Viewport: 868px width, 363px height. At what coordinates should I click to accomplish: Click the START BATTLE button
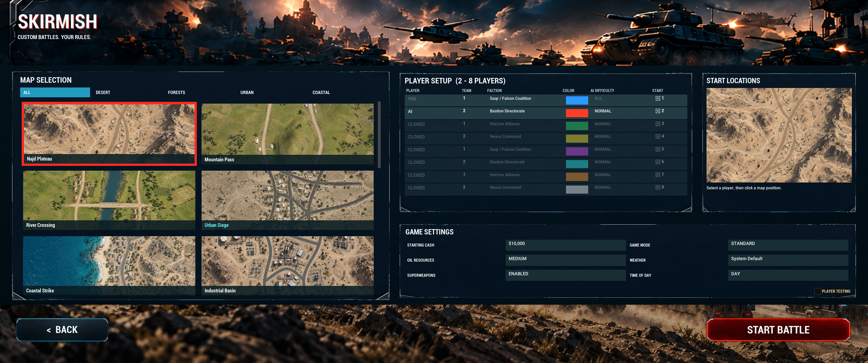pos(778,330)
